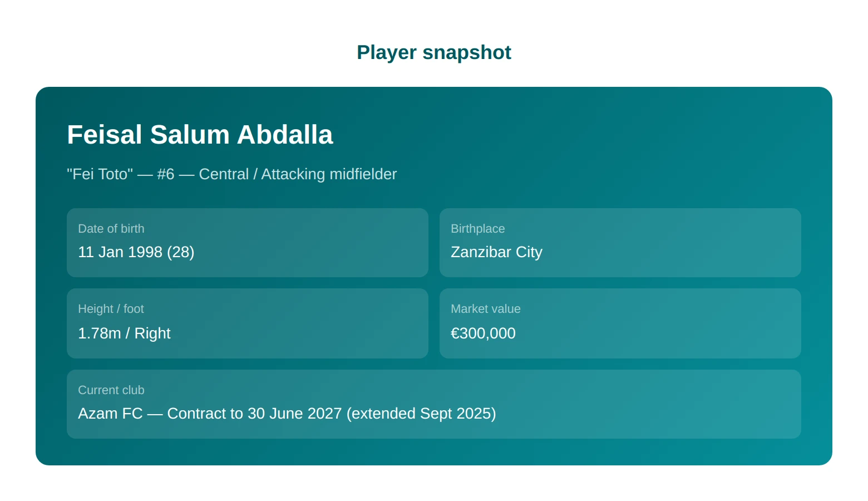This screenshot has height=501, width=868.
Task: Select the Azam FC contract text
Action: pyautogui.click(x=287, y=414)
